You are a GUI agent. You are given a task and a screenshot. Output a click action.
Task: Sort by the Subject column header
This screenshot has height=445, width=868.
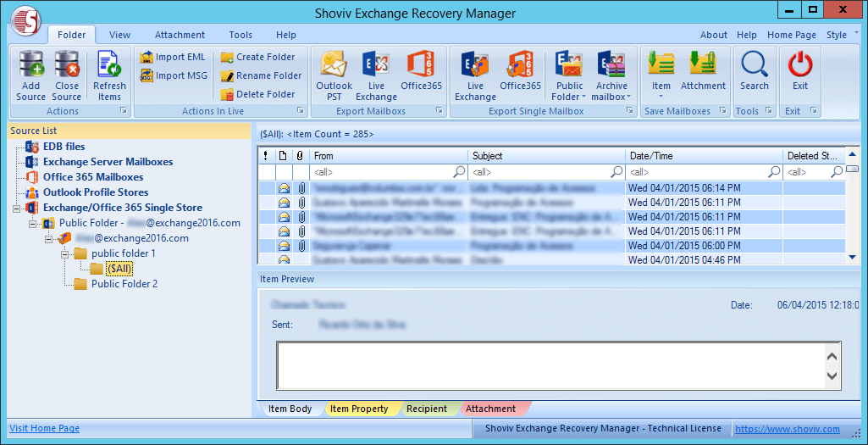tap(547, 156)
